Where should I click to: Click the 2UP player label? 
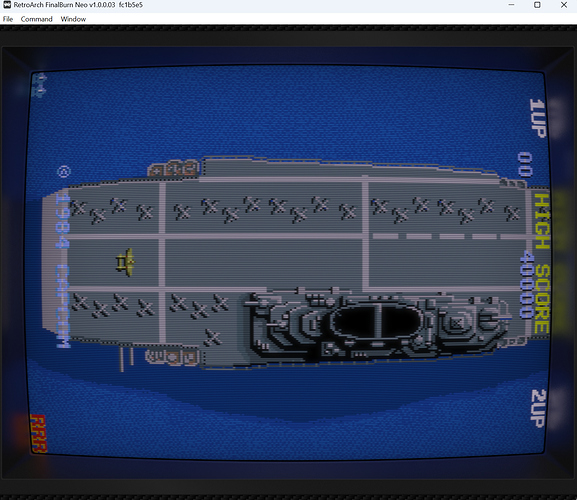tap(538, 408)
